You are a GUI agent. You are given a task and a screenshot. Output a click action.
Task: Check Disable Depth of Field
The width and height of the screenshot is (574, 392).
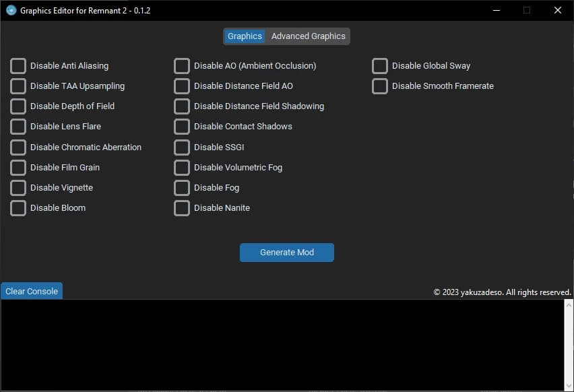click(18, 106)
